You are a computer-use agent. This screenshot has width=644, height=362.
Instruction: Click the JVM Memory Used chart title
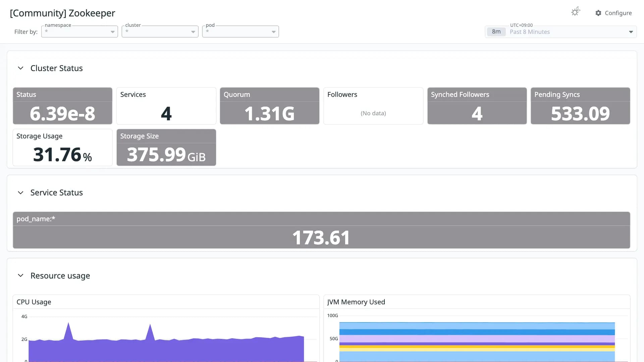[x=356, y=302]
